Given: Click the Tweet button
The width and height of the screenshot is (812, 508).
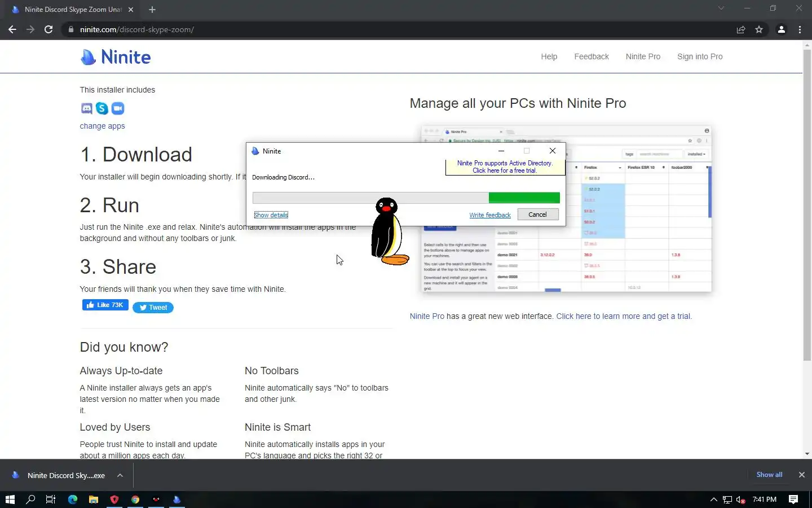Looking at the screenshot, I should pos(153,308).
